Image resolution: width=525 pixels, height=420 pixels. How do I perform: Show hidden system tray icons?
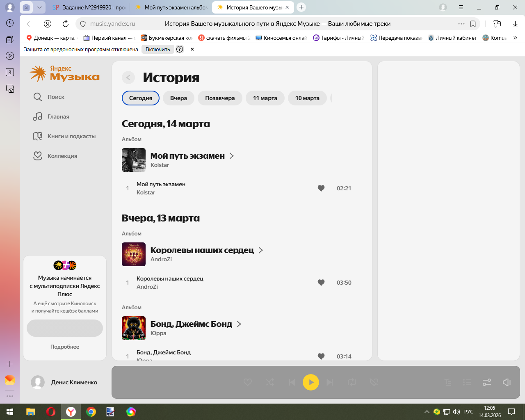click(427, 412)
